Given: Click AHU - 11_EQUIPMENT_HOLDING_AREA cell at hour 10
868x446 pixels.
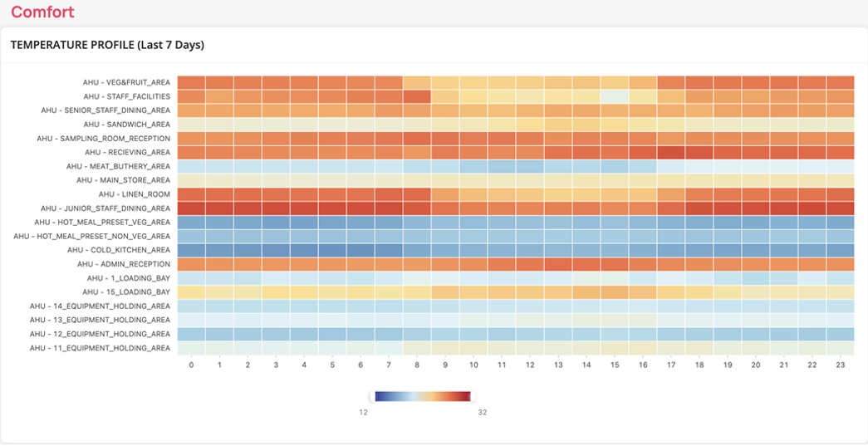Looking at the screenshot, I should click(473, 348).
